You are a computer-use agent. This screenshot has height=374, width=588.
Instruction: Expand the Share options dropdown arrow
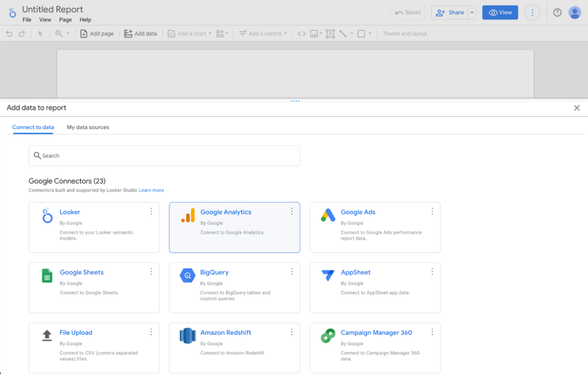pos(472,13)
